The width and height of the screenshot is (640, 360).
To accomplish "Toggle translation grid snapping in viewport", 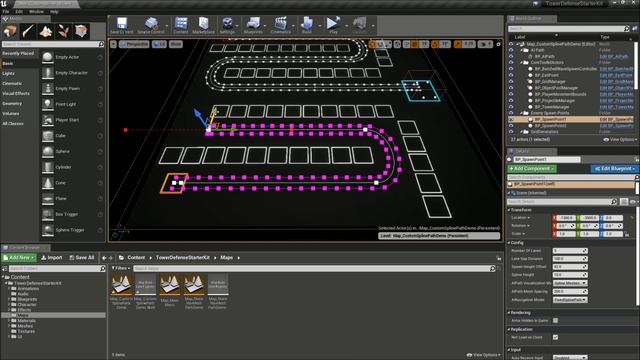I will pos(415,44).
